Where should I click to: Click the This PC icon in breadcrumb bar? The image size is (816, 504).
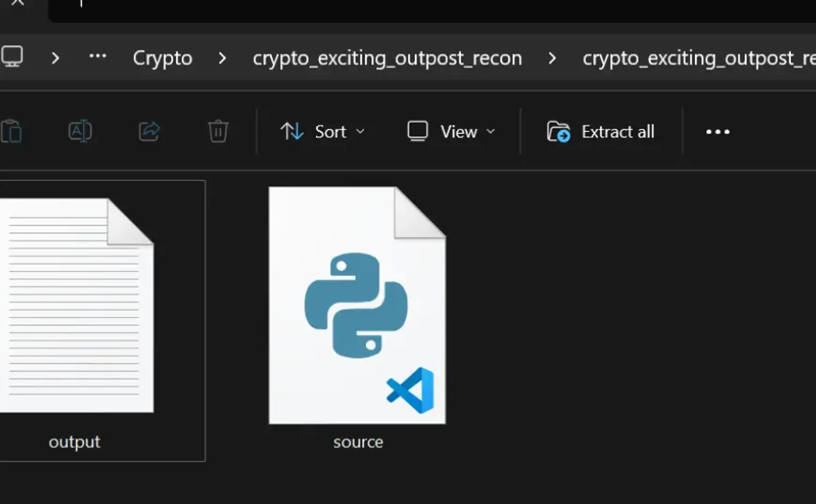pos(13,56)
